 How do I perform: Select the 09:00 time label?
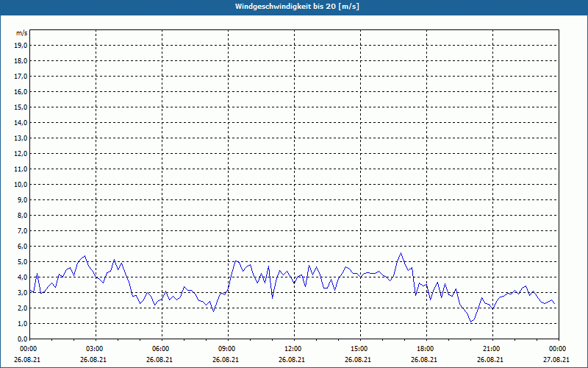pos(228,349)
